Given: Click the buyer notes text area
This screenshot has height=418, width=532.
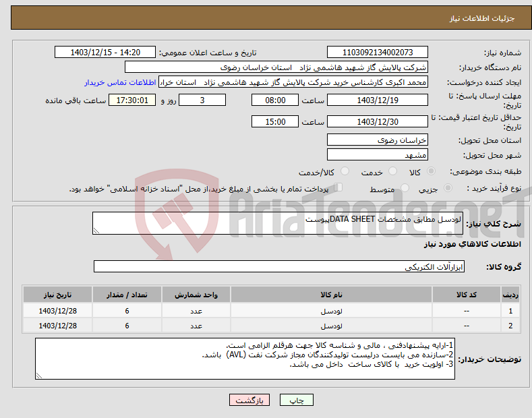Looking at the screenshot, I should pyautogui.click(x=245, y=359).
